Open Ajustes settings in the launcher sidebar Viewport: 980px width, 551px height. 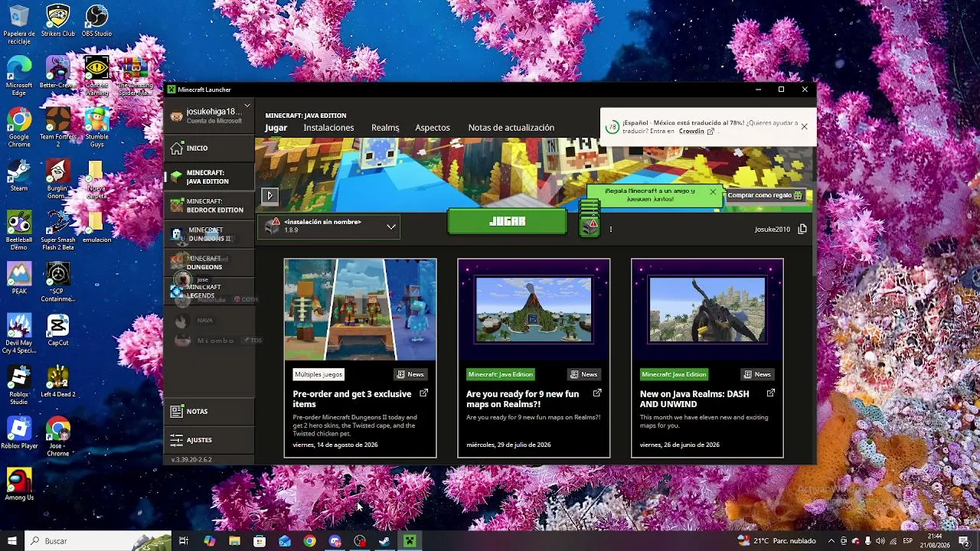point(209,440)
